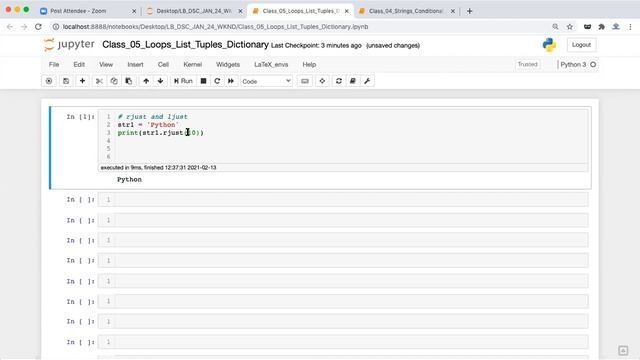Image resolution: width=640 pixels, height=360 pixels.
Task: Reload the current page
Action: click(x=38, y=27)
